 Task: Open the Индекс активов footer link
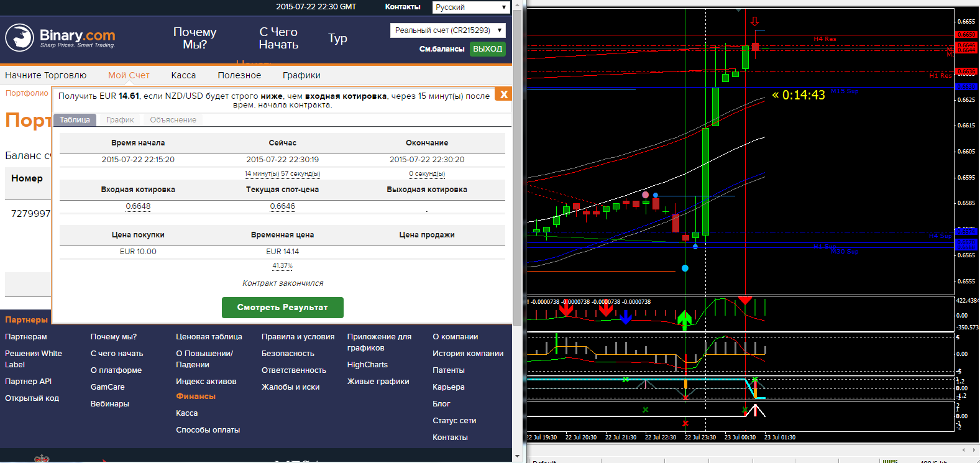(206, 382)
